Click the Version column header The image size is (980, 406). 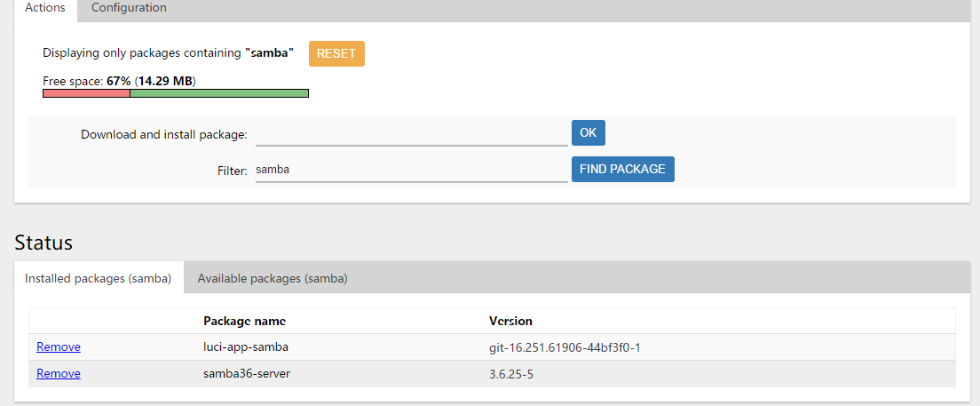(x=510, y=321)
